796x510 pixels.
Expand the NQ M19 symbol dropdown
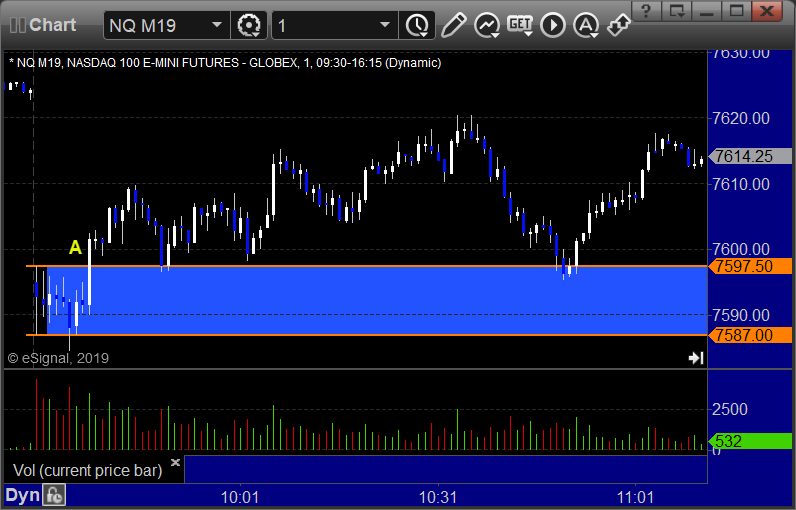[x=217, y=25]
